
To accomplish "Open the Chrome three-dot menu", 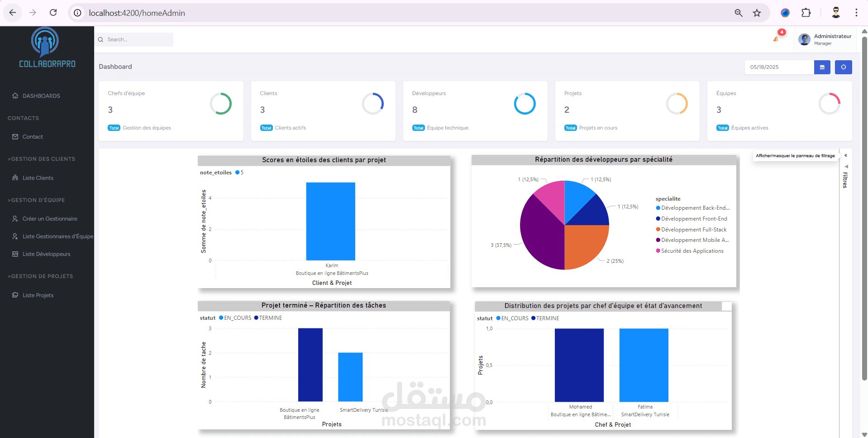I will 856,13.
